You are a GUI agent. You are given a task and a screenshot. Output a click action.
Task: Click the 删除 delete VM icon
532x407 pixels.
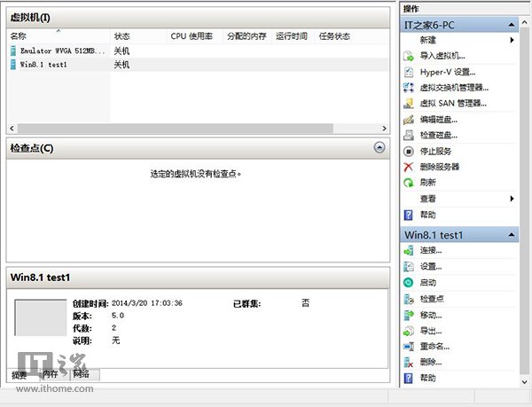pos(409,363)
